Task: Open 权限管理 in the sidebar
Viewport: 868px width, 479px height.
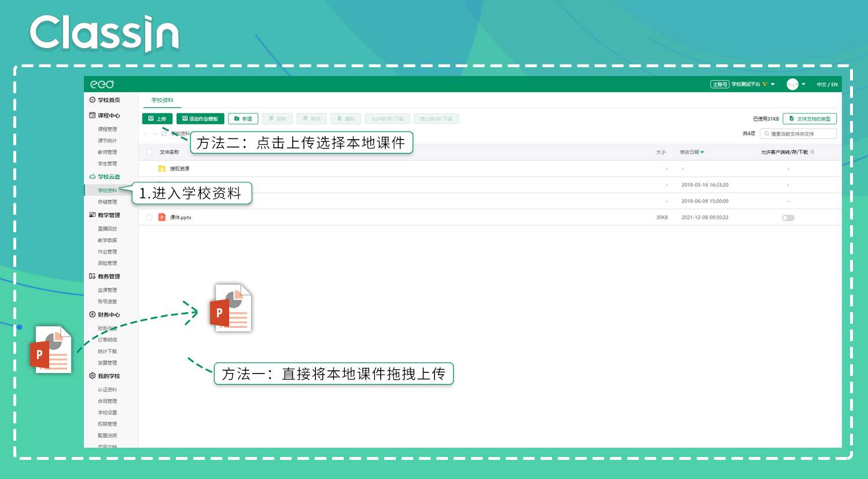Action: click(x=108, y=424)
